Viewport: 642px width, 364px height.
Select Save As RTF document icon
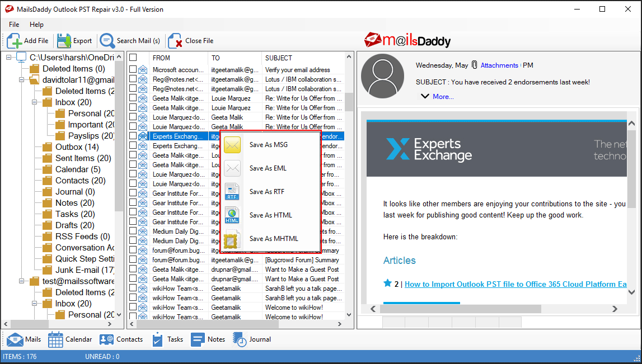(x=232, y=191)
